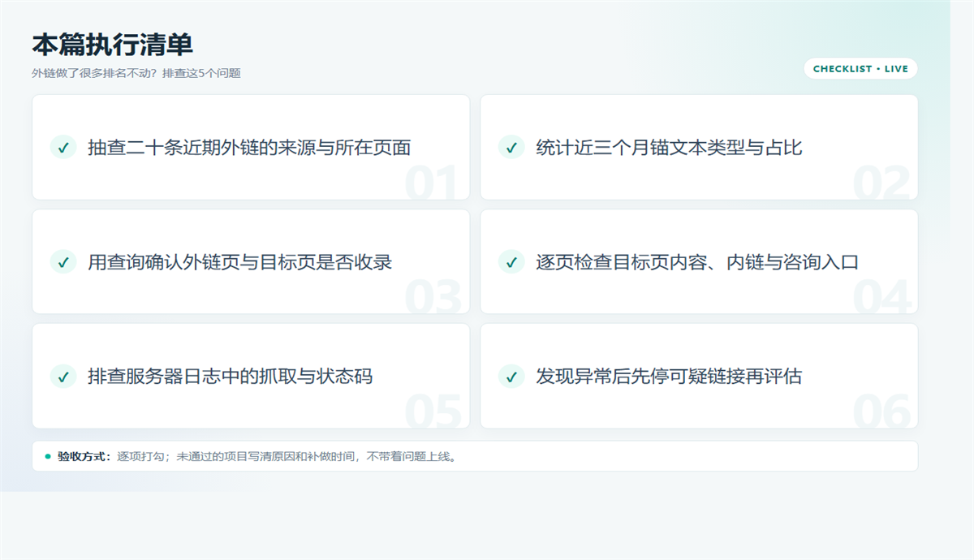Screen dimensions: 974x560
Task: Click the checkmark beside 统计近三个月锚文本类型与占比
Action: 511,148
